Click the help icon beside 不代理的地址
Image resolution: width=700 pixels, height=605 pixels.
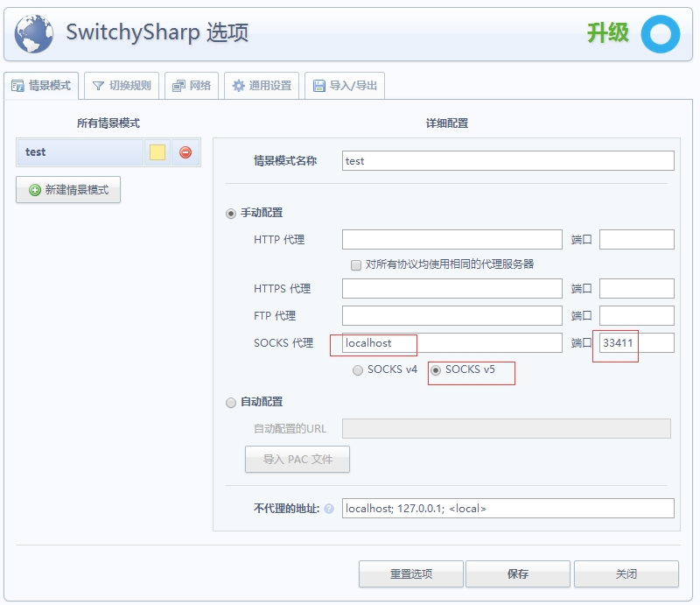(329, 509)
